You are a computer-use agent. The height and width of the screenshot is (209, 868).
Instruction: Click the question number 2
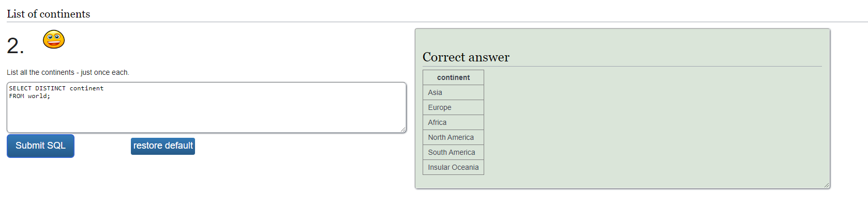(x=15, y=46)
